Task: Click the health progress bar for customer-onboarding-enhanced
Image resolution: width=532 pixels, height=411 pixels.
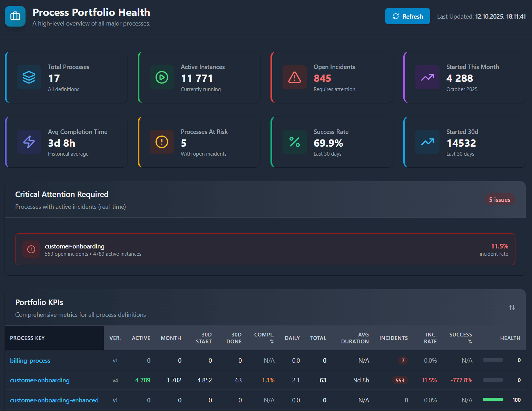Action: point(493,399)
